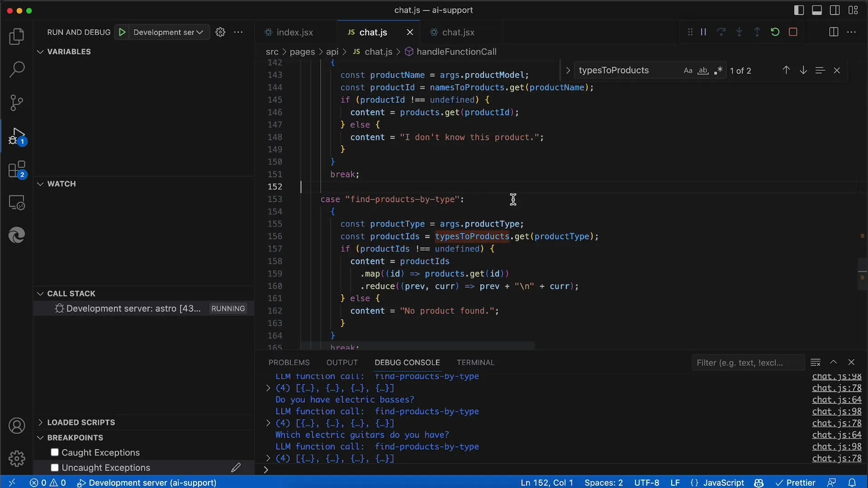The image size is (868, 488).
Task: Toggle the secondary side bar layout button
Action: [x=835, y=10]
